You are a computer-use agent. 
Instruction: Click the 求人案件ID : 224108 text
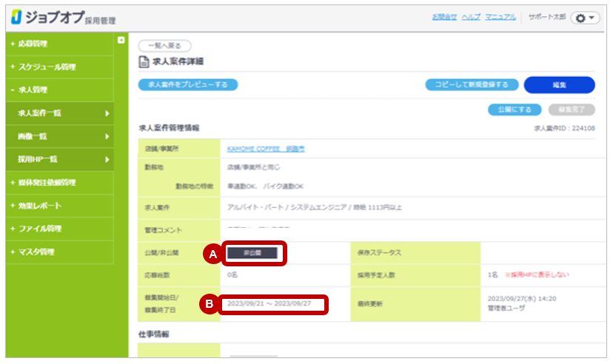pyautogui.click(x=565, y=128)
